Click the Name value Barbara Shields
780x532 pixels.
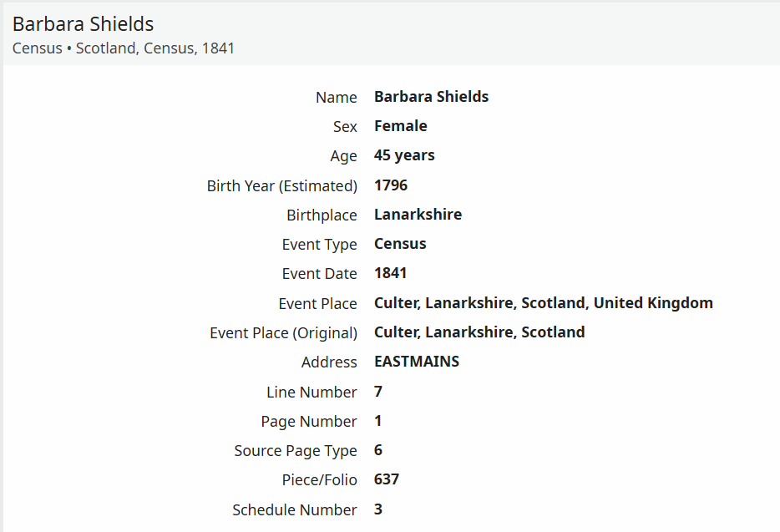pos(431,97)
